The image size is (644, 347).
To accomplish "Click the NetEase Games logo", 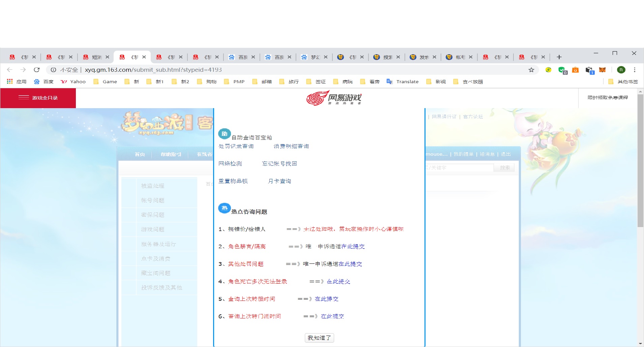I will pyautogui.click(x=334, y=98).
